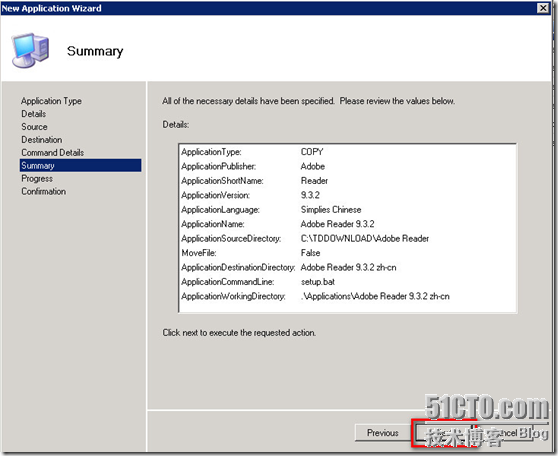Image resolution: width=558 pixels, height=456 pixels.
Task: Click the .\Applications working directory value
Action: point(375,296)
